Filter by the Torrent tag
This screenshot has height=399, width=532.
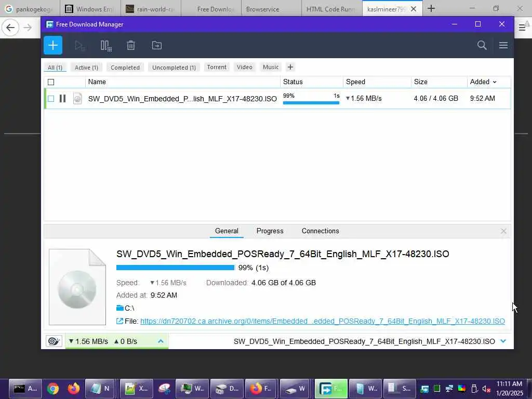click(217, 67)
